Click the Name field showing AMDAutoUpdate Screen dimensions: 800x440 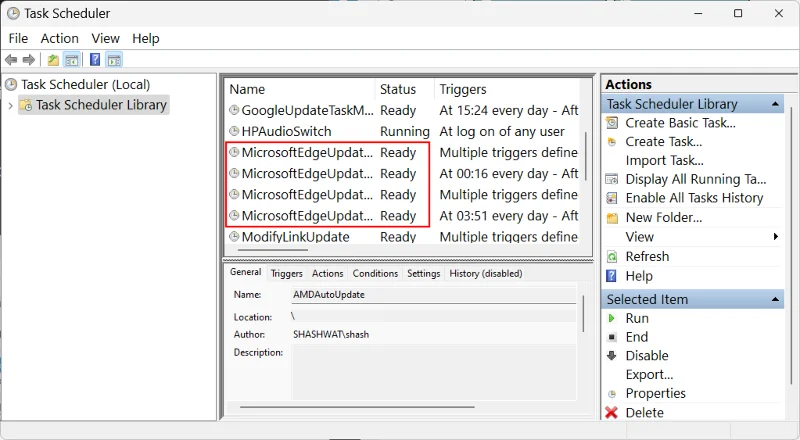(x=434, y=295)
